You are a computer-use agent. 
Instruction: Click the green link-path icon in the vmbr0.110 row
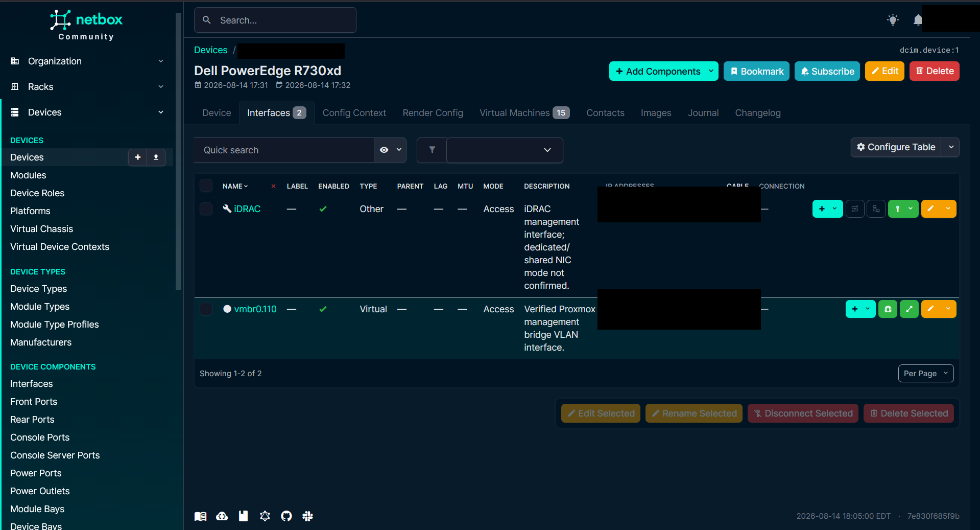point(910,309)
